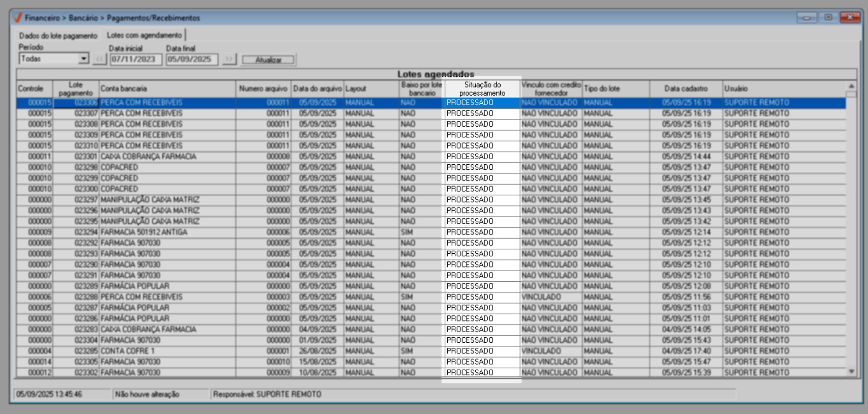Click the scrollbar down arrow of the grid
868x414 pixels.
pos(851,372)
